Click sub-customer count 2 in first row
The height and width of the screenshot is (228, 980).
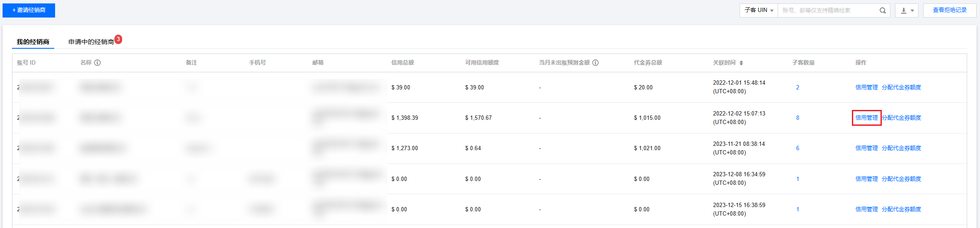pos(798,87)
